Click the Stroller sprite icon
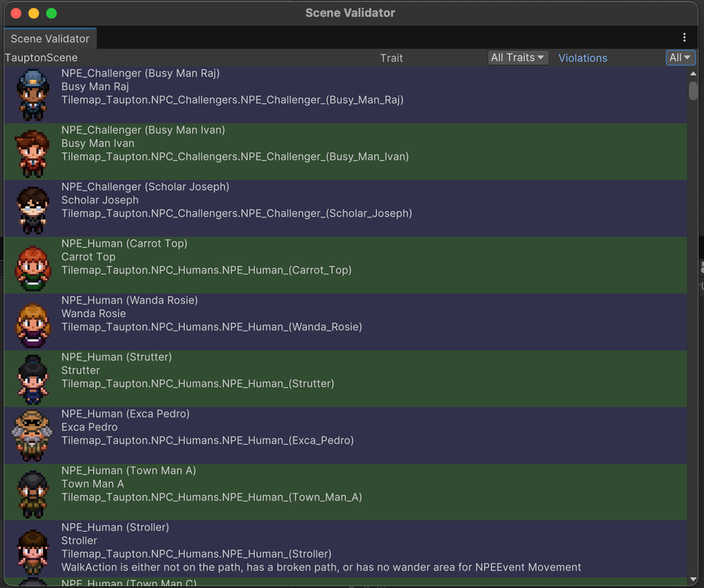This screenshot has height=588, width=704. tap(32, 552)
